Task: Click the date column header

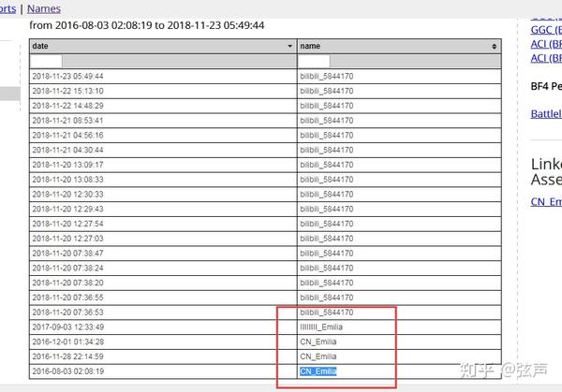Action: [163, 46]
